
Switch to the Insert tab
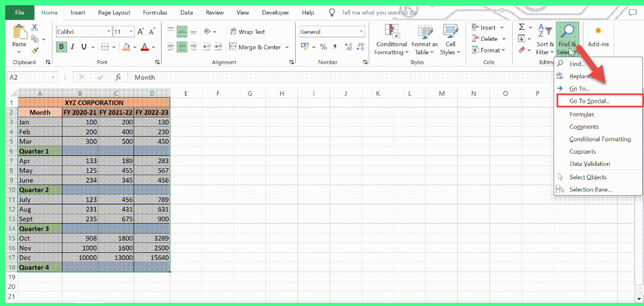tap(78, 13)
